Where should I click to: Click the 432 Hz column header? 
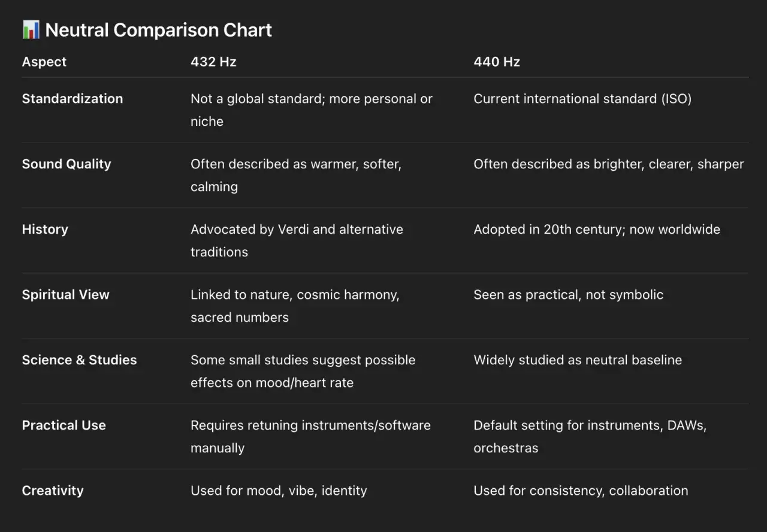213,62
